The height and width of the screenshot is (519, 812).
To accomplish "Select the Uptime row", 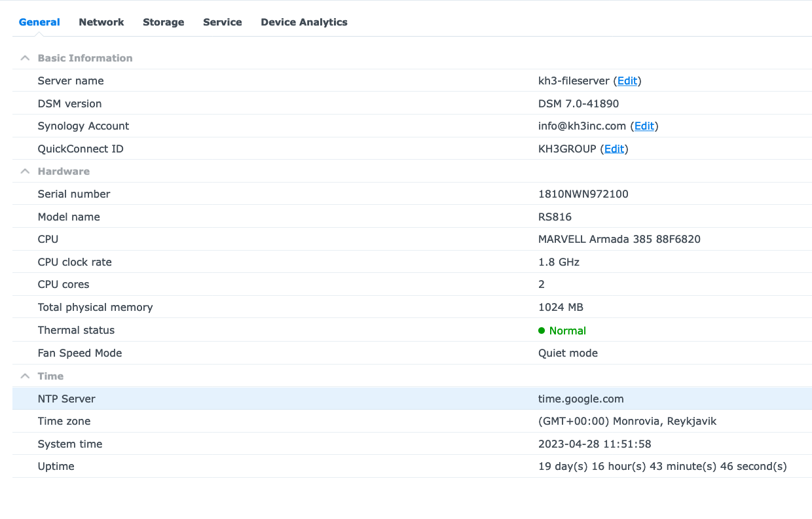I will coord(412,467).
